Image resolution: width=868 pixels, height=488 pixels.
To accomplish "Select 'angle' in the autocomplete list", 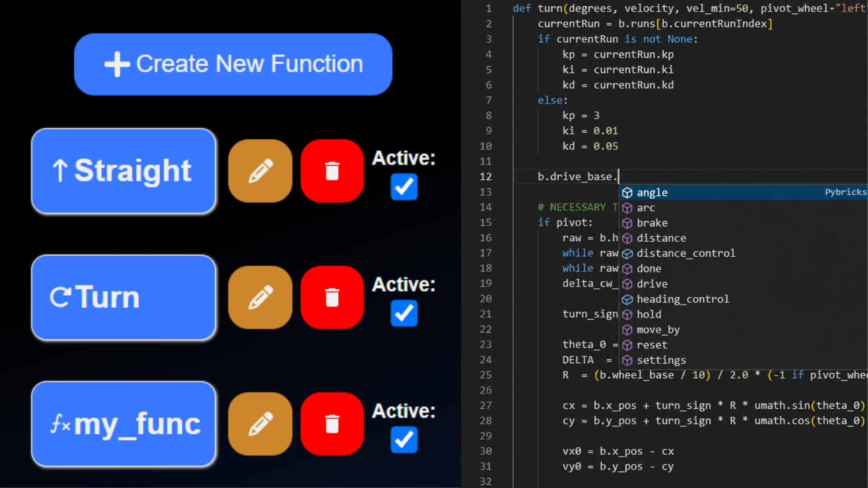I will pos(743,192).
